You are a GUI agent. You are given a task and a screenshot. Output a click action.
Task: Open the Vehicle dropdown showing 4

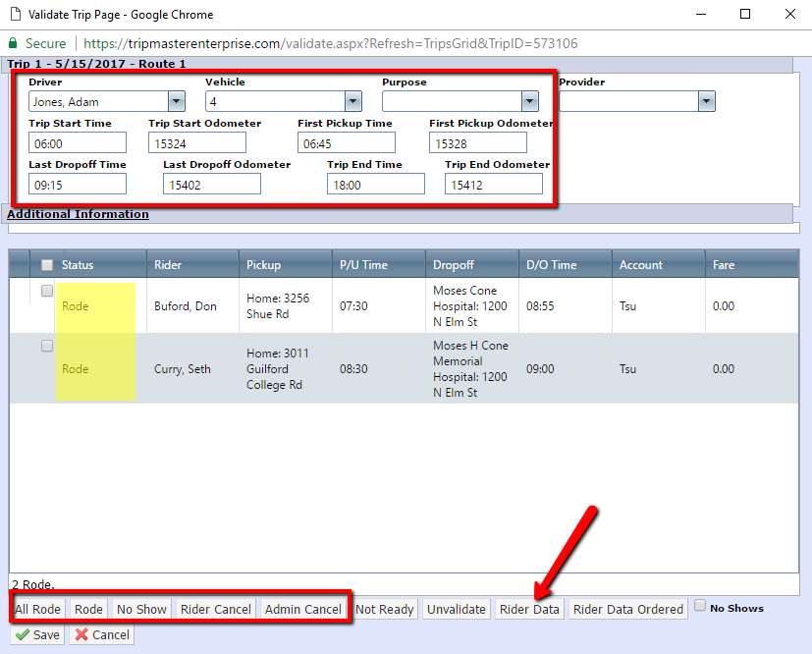[x=353, y=101]
